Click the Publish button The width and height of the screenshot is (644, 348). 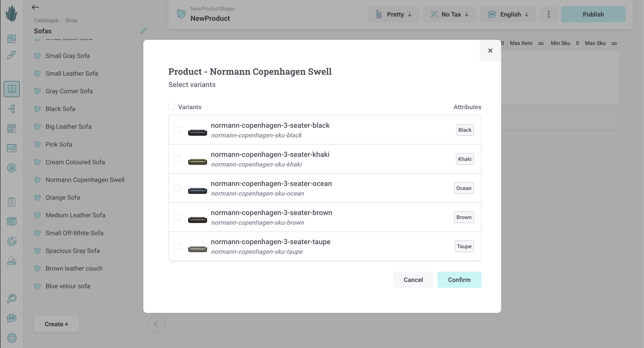[x=593, y=14]
